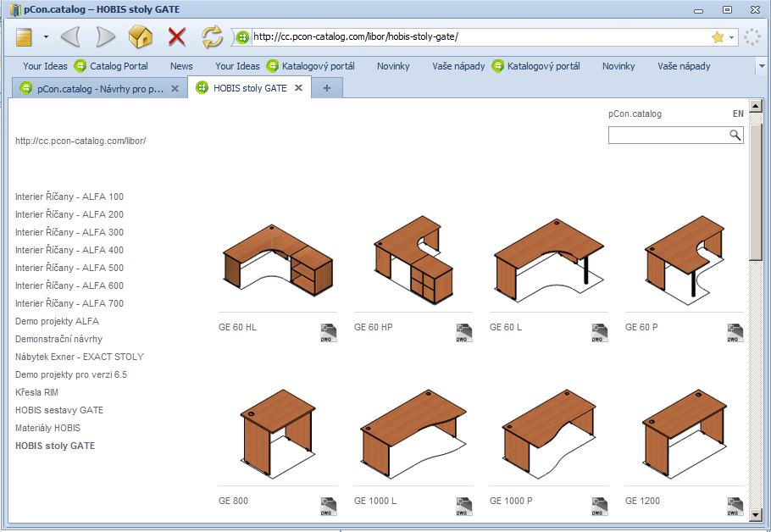Open Demo projekty pro verzi 6.5
This screenshot has width=771, height=532.
click(71, 374)
